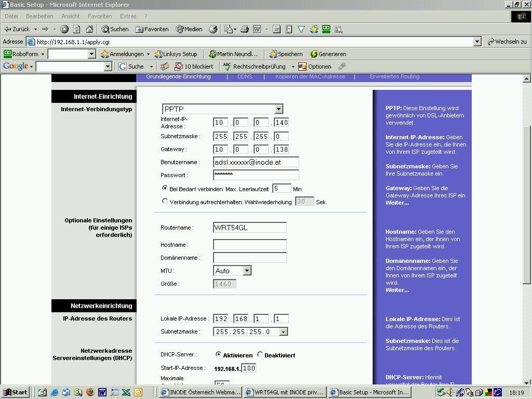532x399 pixels.
Task: Open the Linksys Setup passcard
Action: [176, 54]
